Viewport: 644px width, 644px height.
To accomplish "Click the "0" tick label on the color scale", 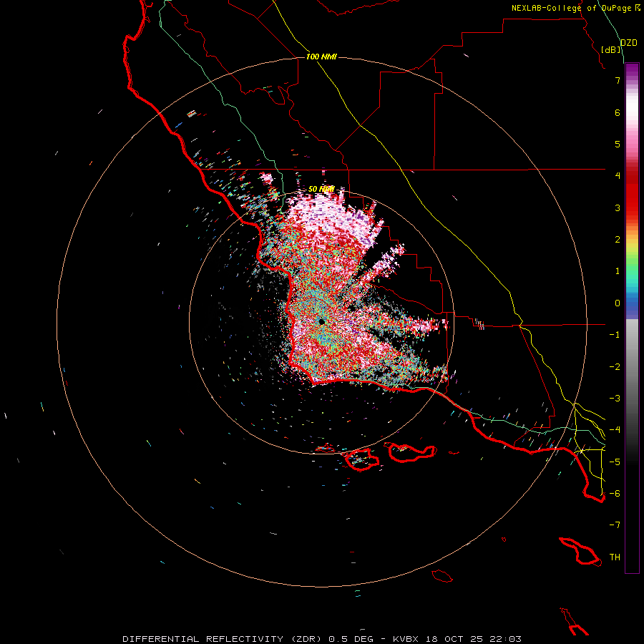I will 618,303.
